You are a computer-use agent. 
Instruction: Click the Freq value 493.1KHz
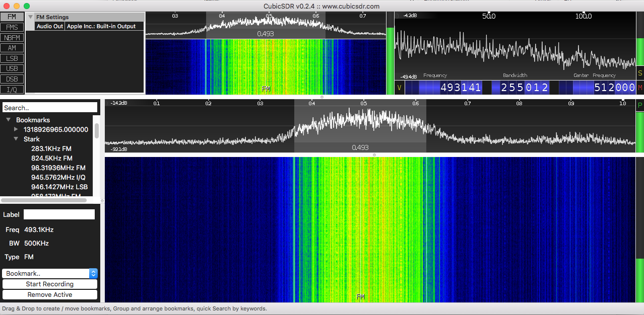click(39, 229)
